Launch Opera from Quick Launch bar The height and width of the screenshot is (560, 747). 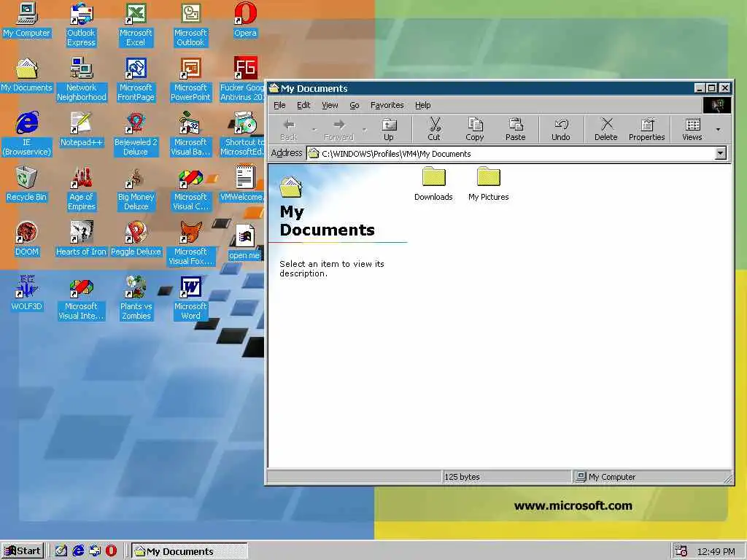pos(111,551)
